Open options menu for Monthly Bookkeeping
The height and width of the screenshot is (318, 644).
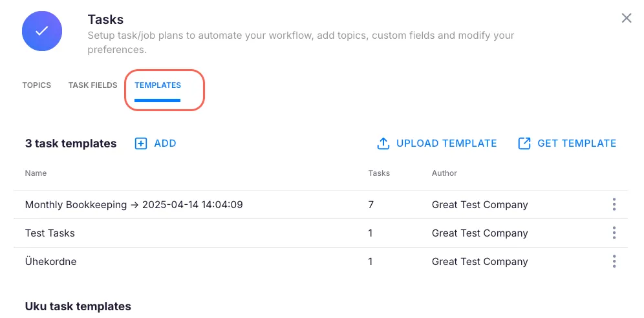[614, 205]
